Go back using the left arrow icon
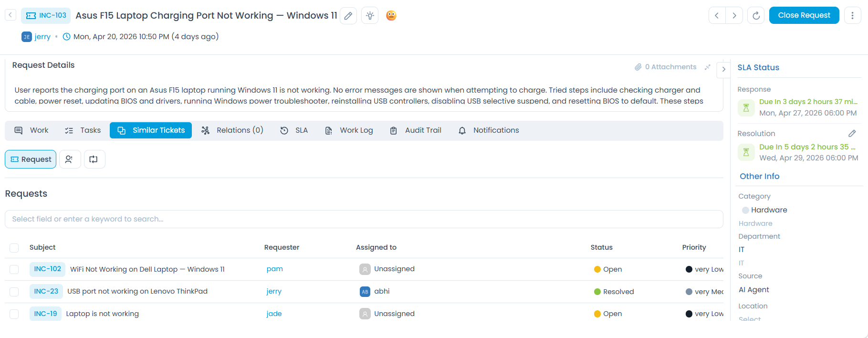This screenshot has height=338, width=868. point(10,15)
